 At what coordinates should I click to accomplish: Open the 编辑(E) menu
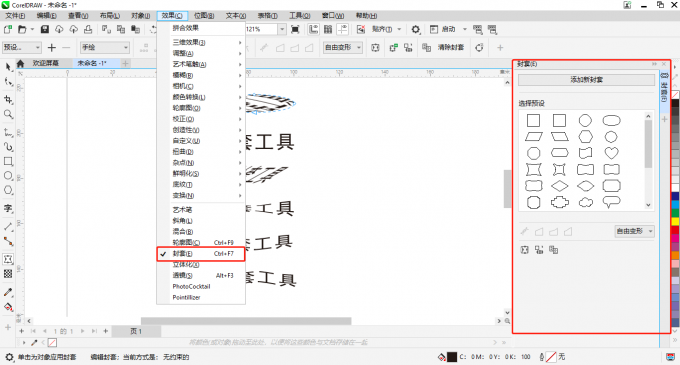coord(46,16)
